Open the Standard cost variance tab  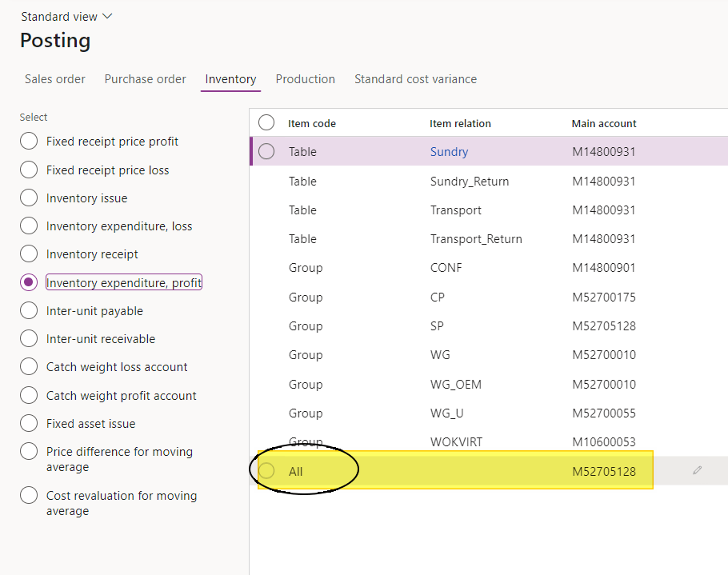coord(415,79)
